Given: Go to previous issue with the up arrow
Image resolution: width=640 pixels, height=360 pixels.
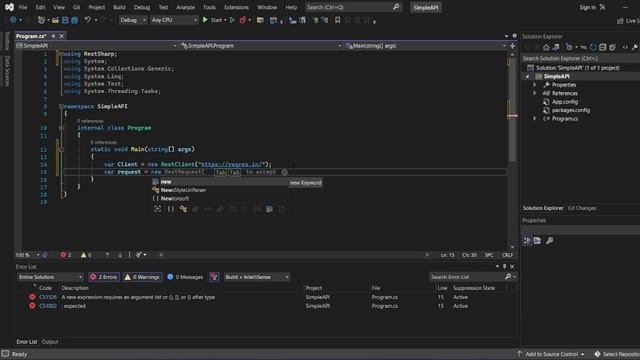Looking at the screenshot, I should click(x=107, y=255).
